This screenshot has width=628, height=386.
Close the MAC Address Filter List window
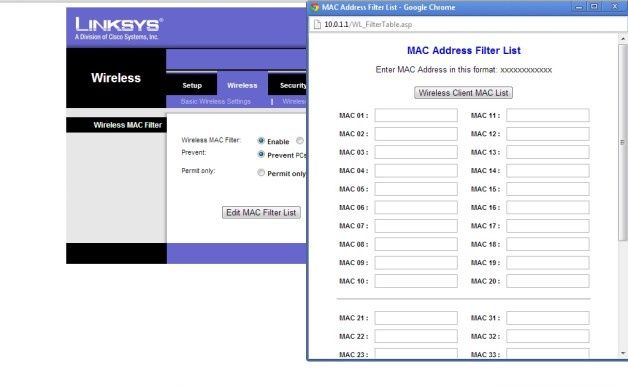pyautogui.click(x=615, y=7)
